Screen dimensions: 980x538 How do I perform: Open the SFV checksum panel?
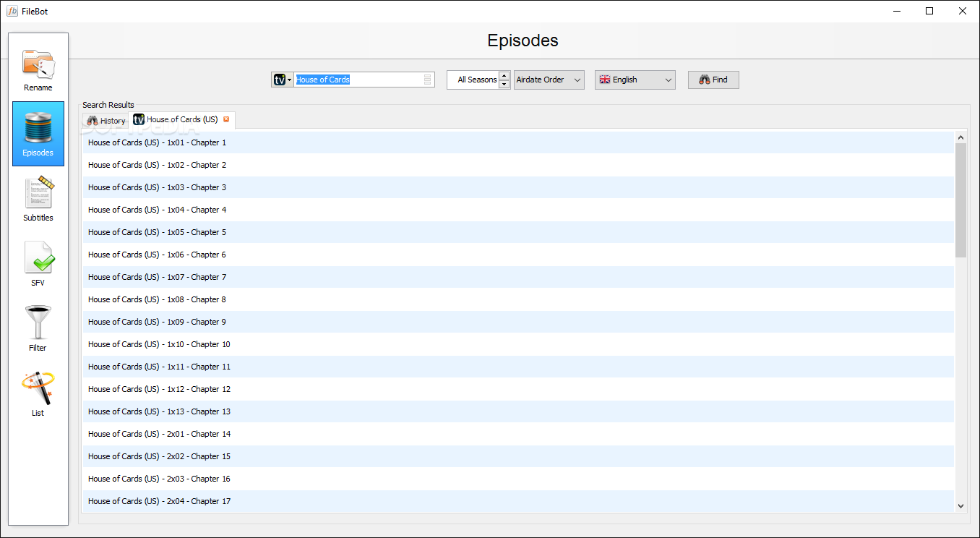point(38,265)
